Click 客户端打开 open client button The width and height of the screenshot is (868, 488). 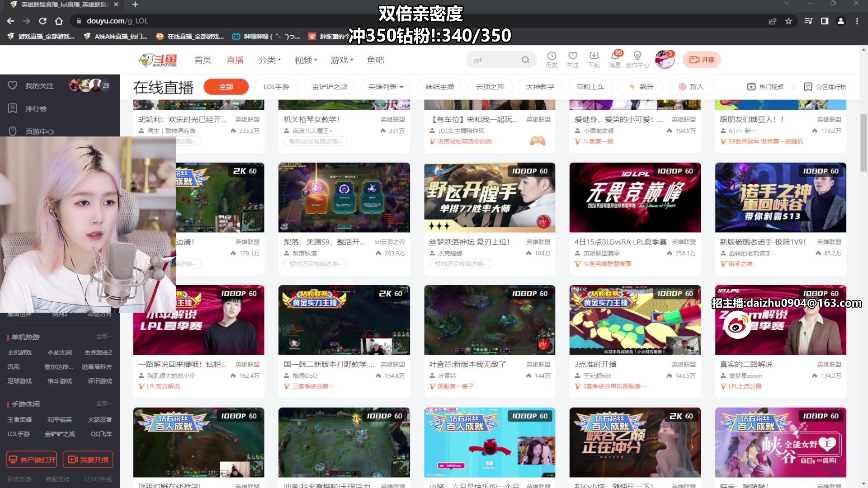click(x=32, y=460)
